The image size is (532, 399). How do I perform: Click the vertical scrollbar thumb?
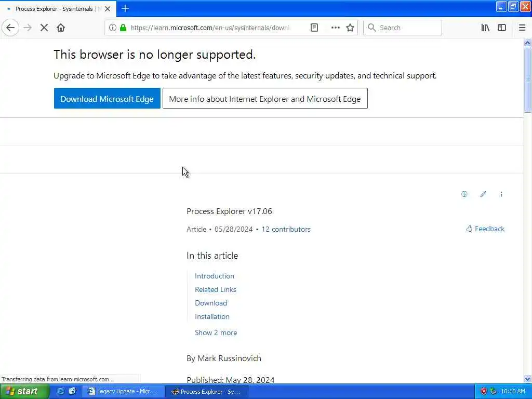click(527, 79)
